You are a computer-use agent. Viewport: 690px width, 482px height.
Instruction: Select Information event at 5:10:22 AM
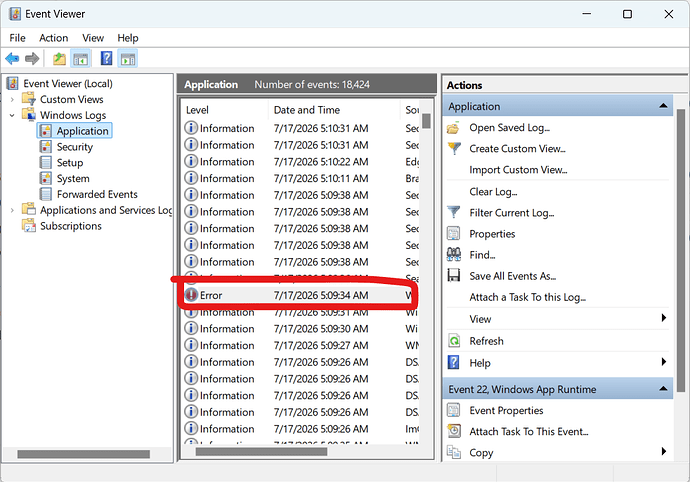(x=301, y=162)
